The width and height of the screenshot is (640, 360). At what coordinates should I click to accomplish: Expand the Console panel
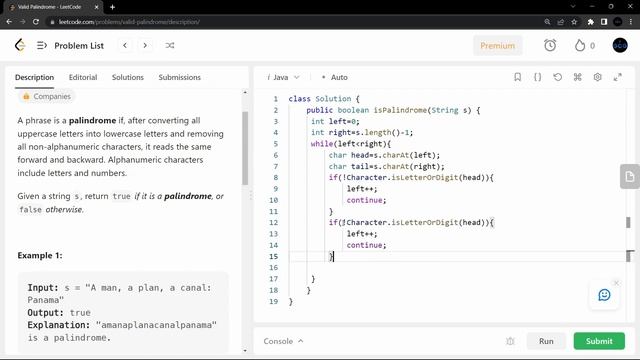(283, 341)
